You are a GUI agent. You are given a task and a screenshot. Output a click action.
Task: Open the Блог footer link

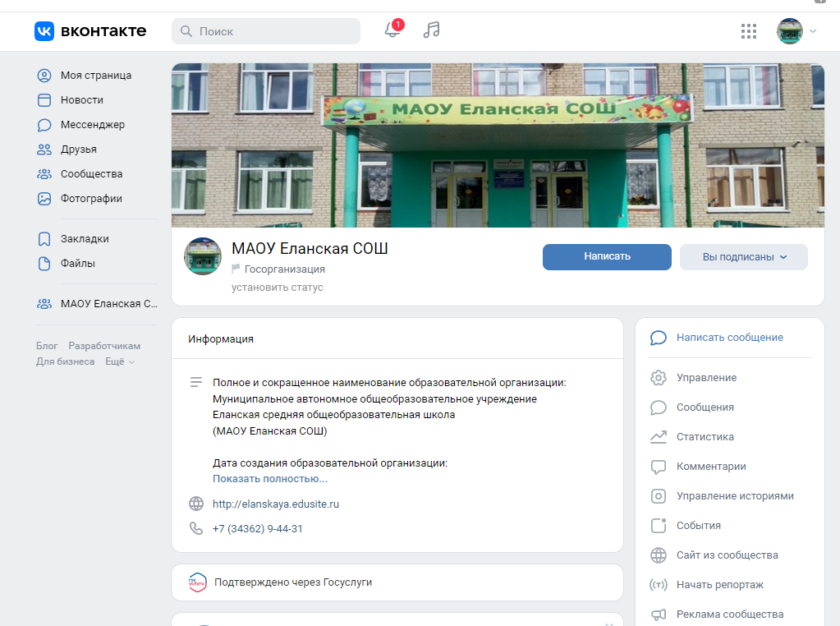pos(47,346)
